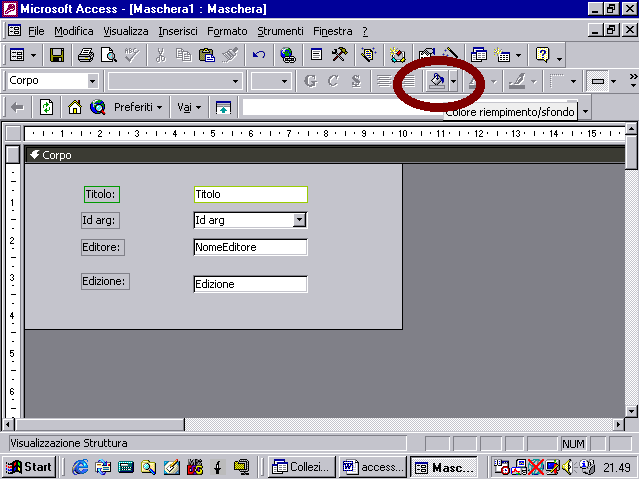The width and height of the screenshot is (639, 479).
Task: Click the Special Effect icon
Action: (x=597, y=81)
